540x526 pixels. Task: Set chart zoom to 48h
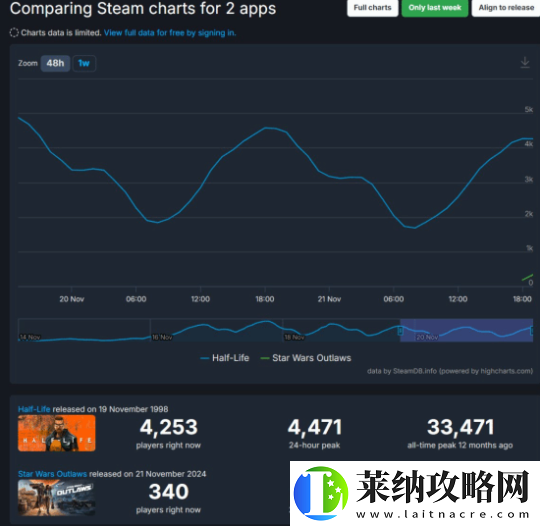55,63
